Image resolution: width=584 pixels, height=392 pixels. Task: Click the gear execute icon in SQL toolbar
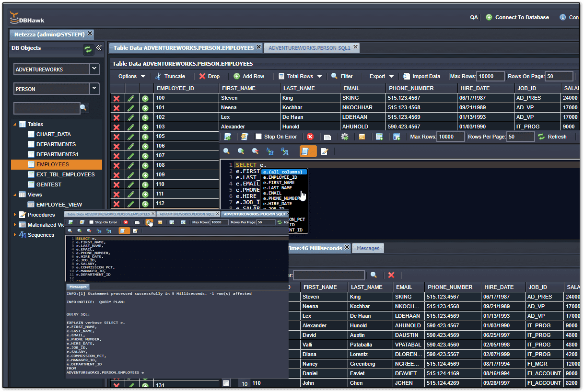[344, 137]
